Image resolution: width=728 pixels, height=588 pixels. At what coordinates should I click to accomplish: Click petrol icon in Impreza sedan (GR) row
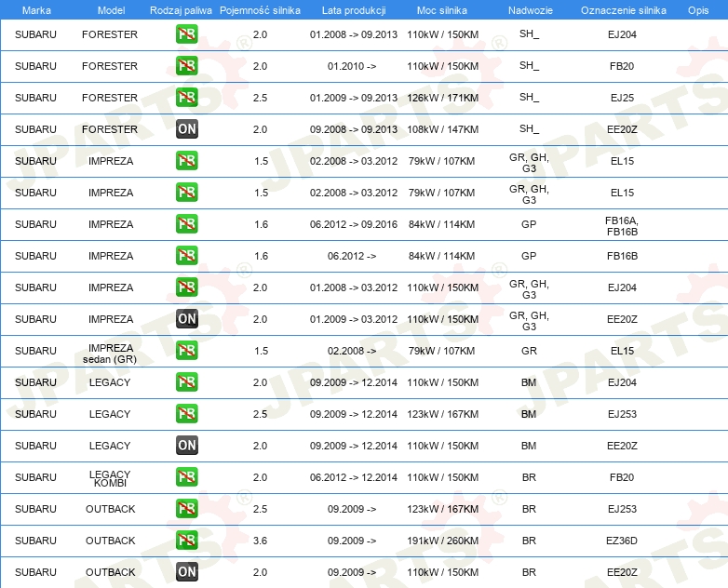pos(186,351)
